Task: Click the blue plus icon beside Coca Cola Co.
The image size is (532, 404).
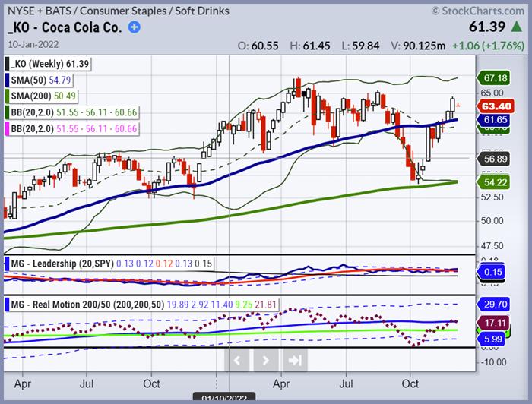Action: (x=135, y=27)
